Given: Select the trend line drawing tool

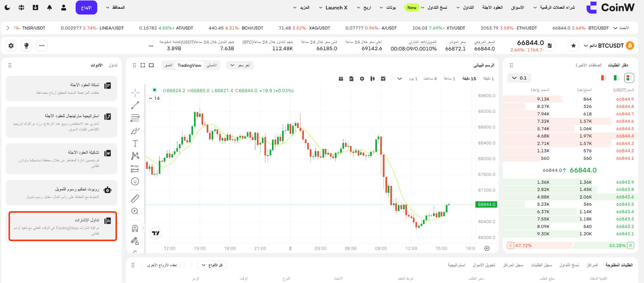Looking at the screenshot, I should (x=135, y=105).
